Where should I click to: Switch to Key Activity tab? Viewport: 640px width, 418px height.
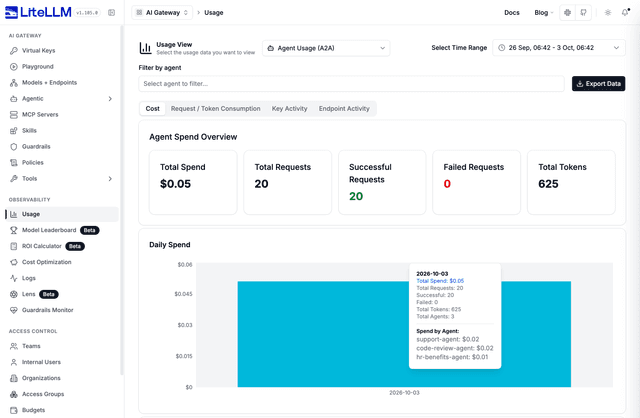(x=289, y=109)
